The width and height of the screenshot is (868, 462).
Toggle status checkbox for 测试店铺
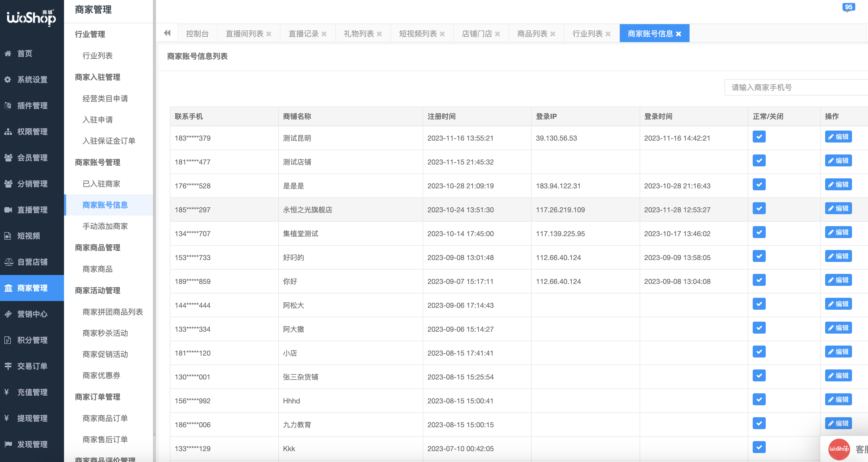tap(759, 160)
